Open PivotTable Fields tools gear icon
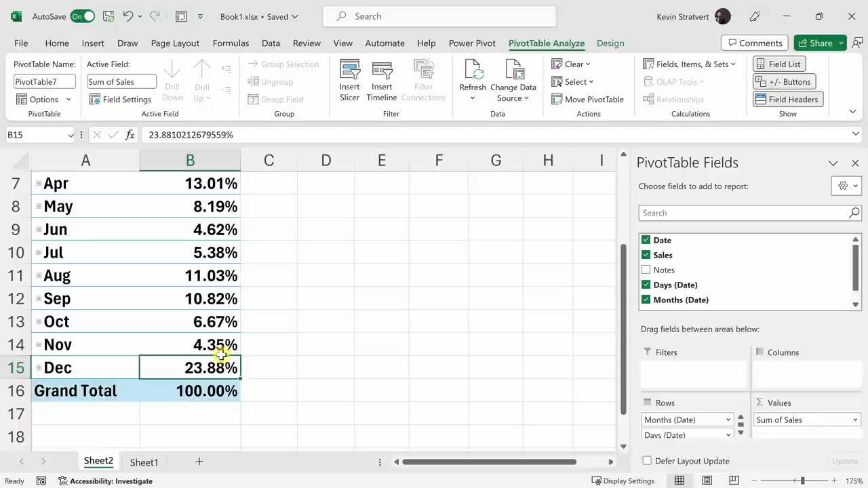Viewport: 868px width, 488px height. (x=846, y=186)
